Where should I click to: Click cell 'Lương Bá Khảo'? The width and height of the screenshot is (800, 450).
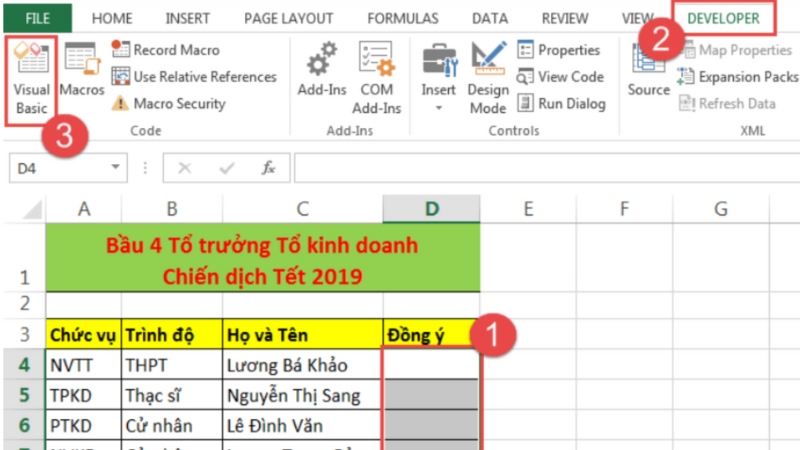tap(303, 365)
